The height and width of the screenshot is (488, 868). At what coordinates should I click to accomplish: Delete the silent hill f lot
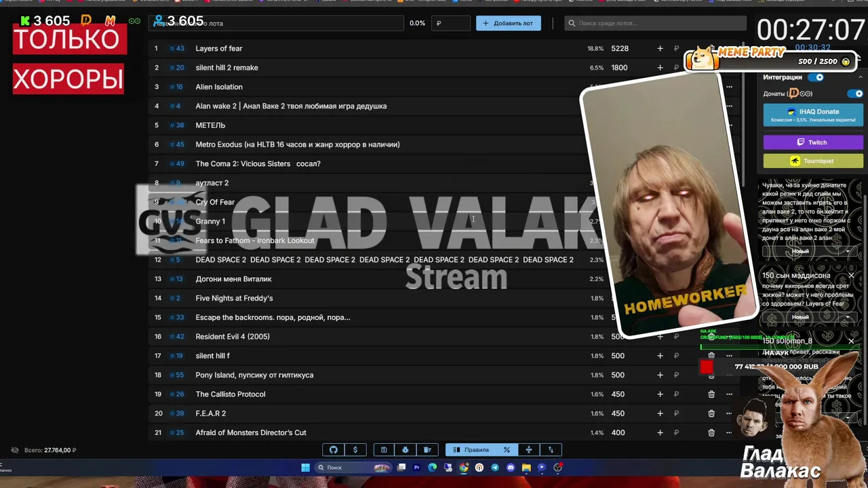(x=711, y=356)
